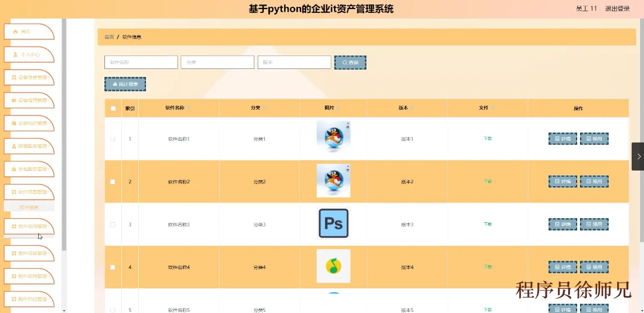The width and height of the screenshot is (644, 313).
Task: Select the checkbox for row 软件名称3
Action: point(113,225)
